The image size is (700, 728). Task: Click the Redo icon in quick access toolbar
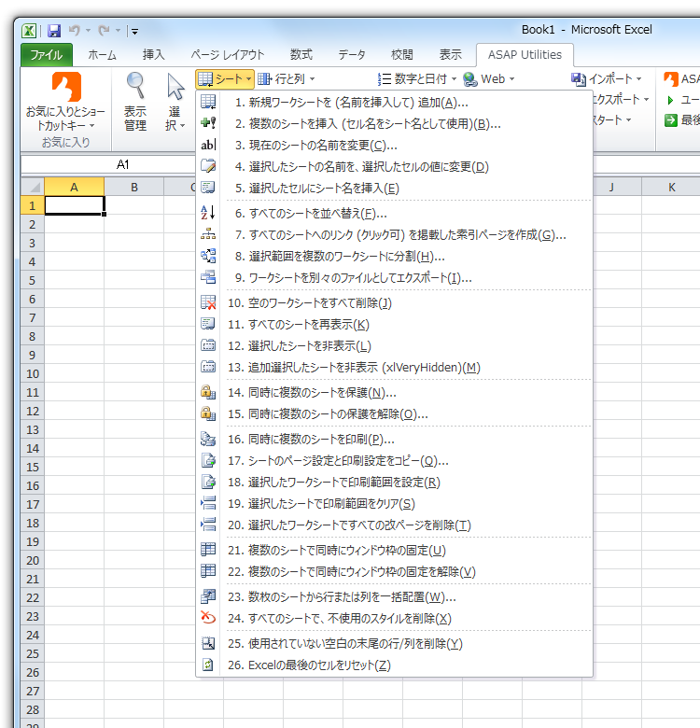coord(104,31)
